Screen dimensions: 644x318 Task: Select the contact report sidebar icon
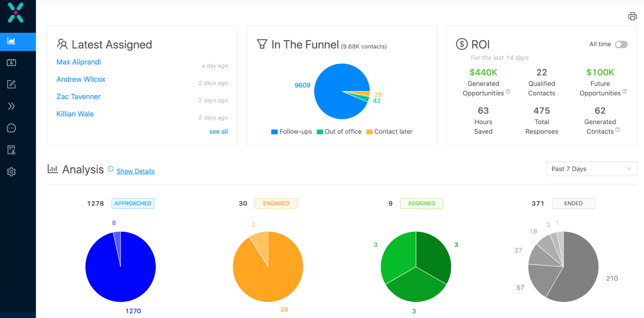(x=11, y=150)
